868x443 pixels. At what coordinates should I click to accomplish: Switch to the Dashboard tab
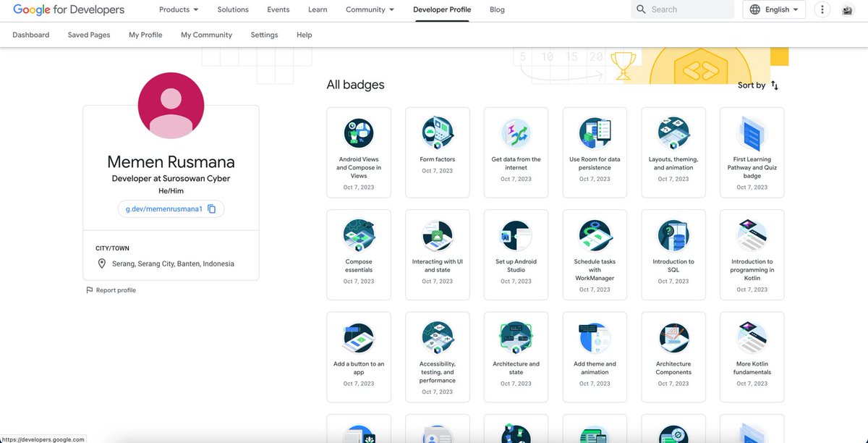coord(31,35)
